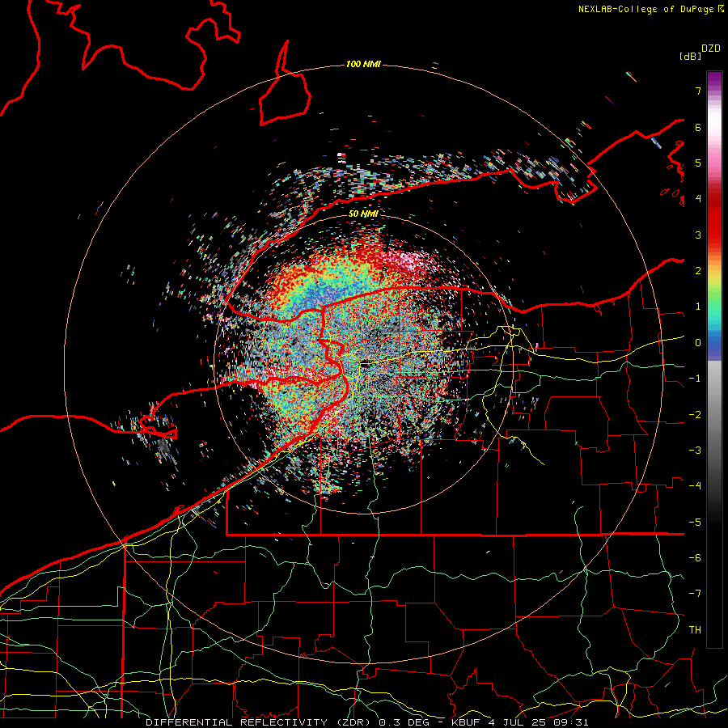728x728 pixels.
Task: Click the DZD product label above the scale
Action: 711,49
